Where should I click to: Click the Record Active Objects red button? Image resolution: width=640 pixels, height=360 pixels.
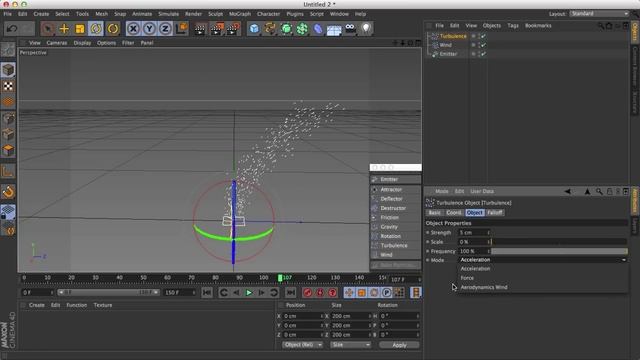(x=307, y=292)
